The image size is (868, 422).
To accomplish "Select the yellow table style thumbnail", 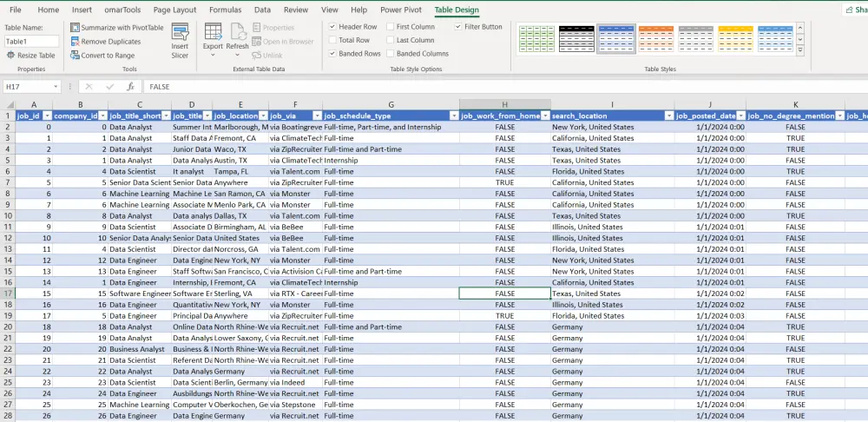I will click(x=736, y=39).
